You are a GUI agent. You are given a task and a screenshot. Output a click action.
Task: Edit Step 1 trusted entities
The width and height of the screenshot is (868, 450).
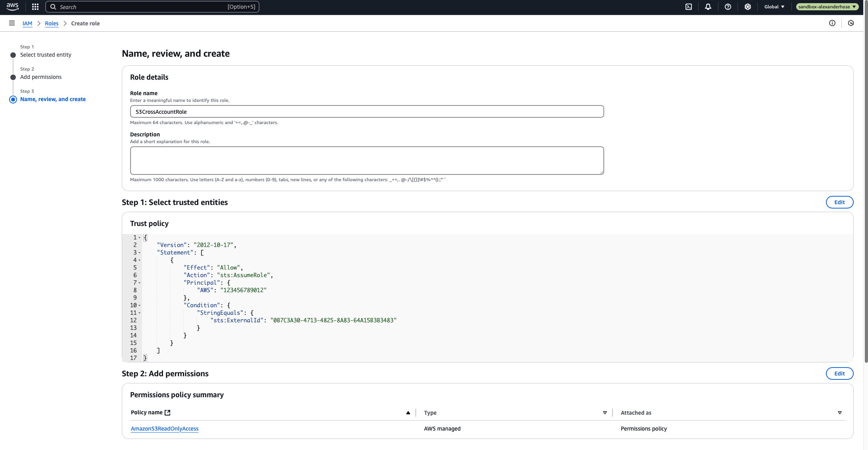(839, 202)
